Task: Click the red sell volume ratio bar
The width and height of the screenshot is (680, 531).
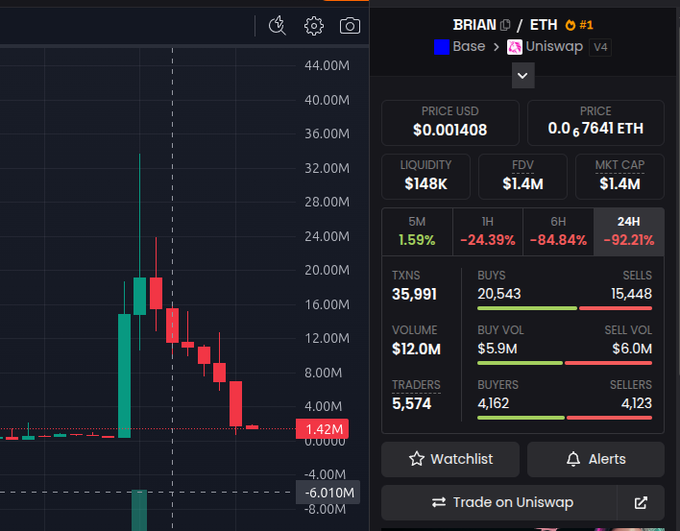Action: click(608, 363)
